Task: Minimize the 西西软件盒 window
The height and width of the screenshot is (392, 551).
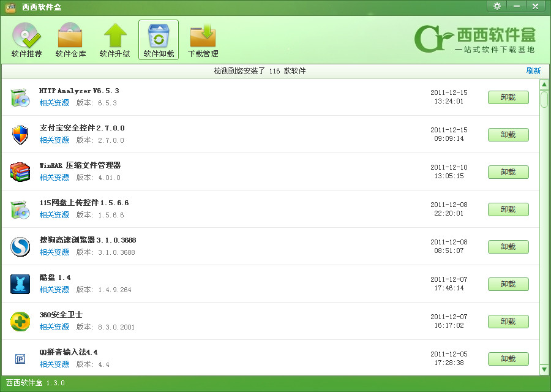Action: click(517, 6)
